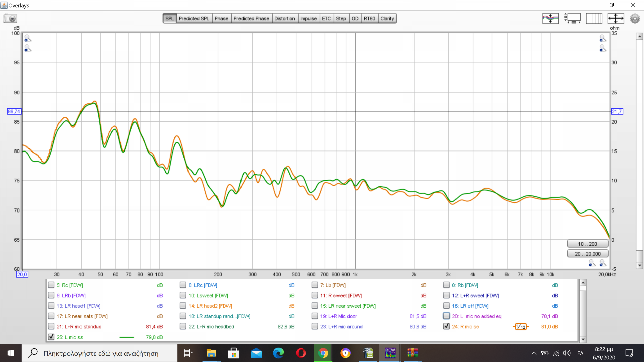Open 1/12 smoothing selector for R mic ss
Screen dimensions: 644x362
pyautogui.click(x=521, y=326)
